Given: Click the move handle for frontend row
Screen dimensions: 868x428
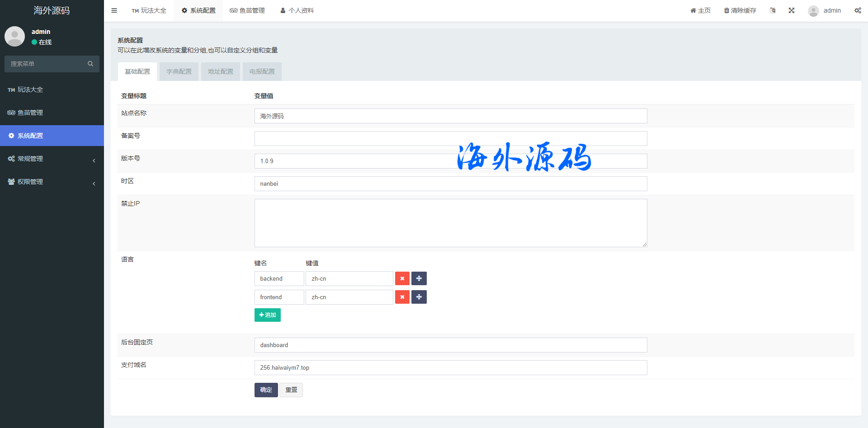Looking at the screenshot, I should pos(419,297).
